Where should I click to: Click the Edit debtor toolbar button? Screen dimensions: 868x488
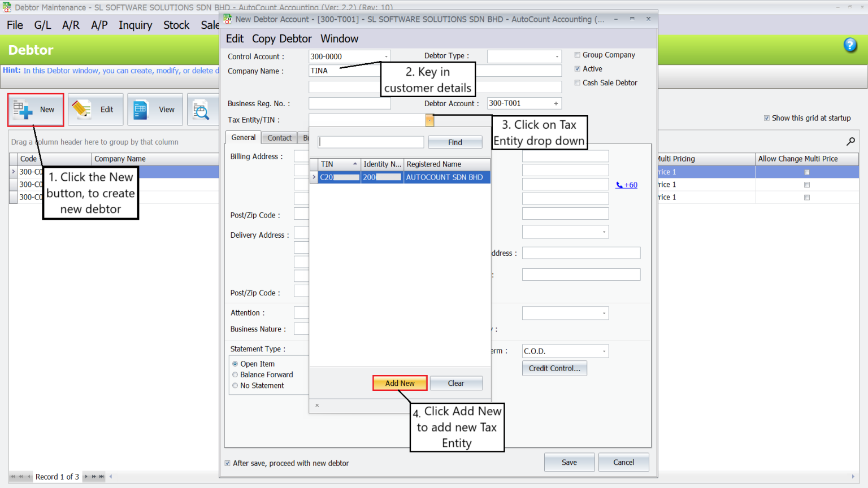tap(96, 110)
